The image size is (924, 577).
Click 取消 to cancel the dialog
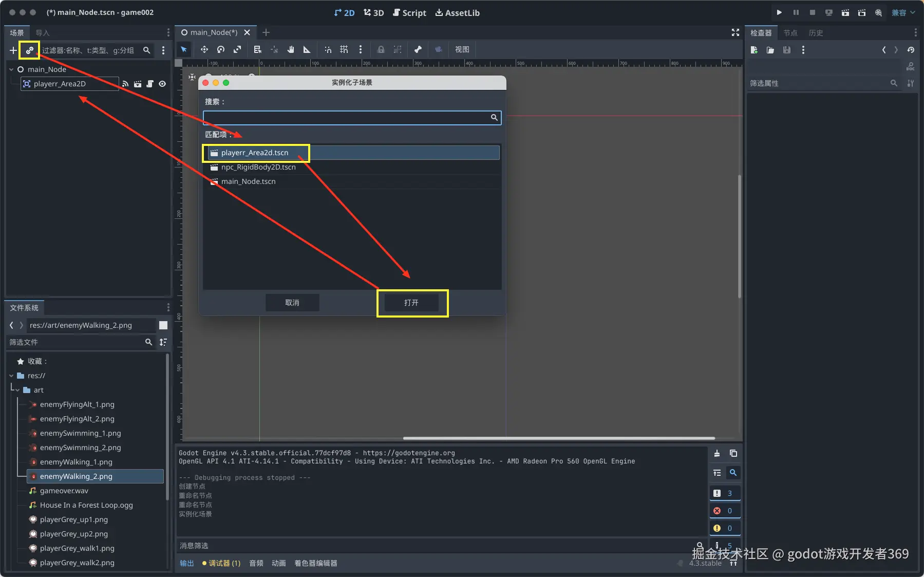[292, 303]
